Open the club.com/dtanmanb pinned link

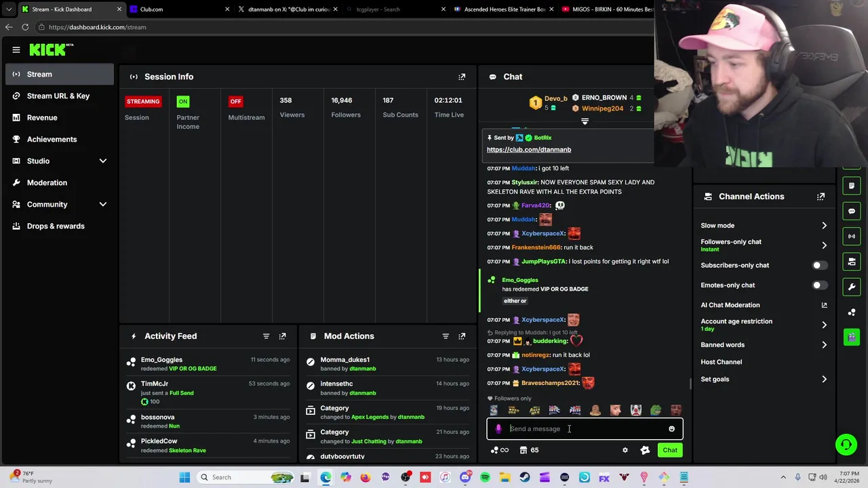point(529,150)
